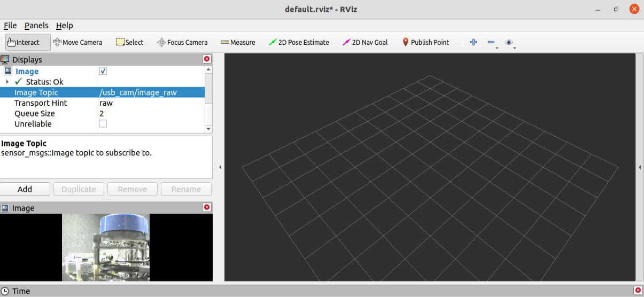The width and height of the screenshot is (644, 297).
Task: Uncheck the Image display checkbox
Action: click(x=103, y=71)
